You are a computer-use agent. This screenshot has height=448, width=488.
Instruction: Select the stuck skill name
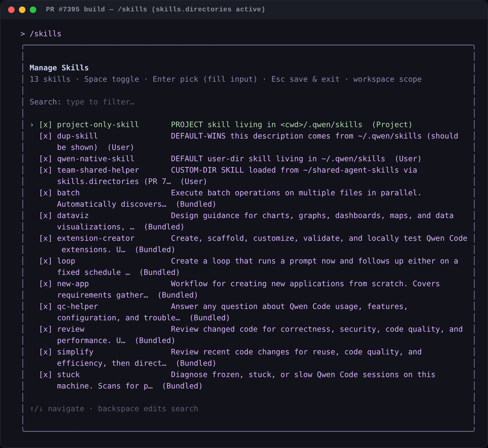(68, 375)
